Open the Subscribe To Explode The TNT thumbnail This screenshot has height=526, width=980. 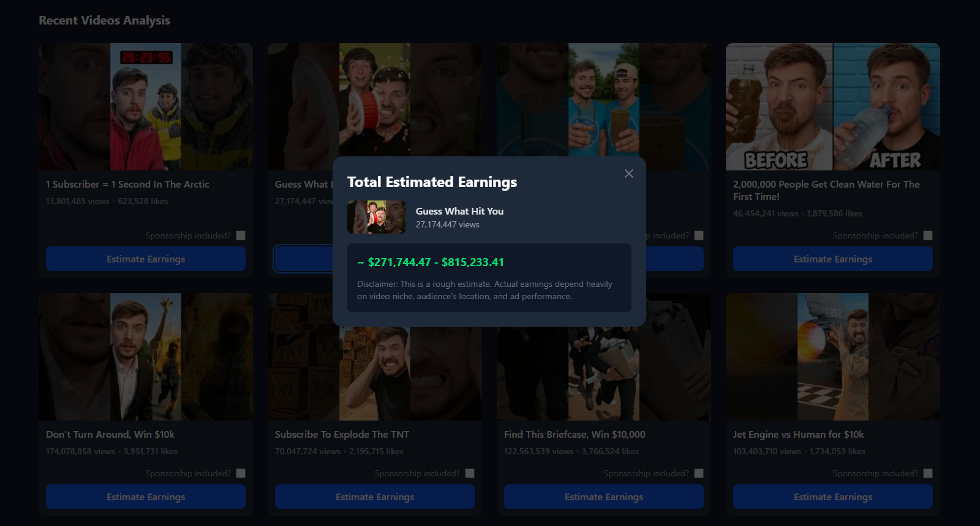pos(375,374)
